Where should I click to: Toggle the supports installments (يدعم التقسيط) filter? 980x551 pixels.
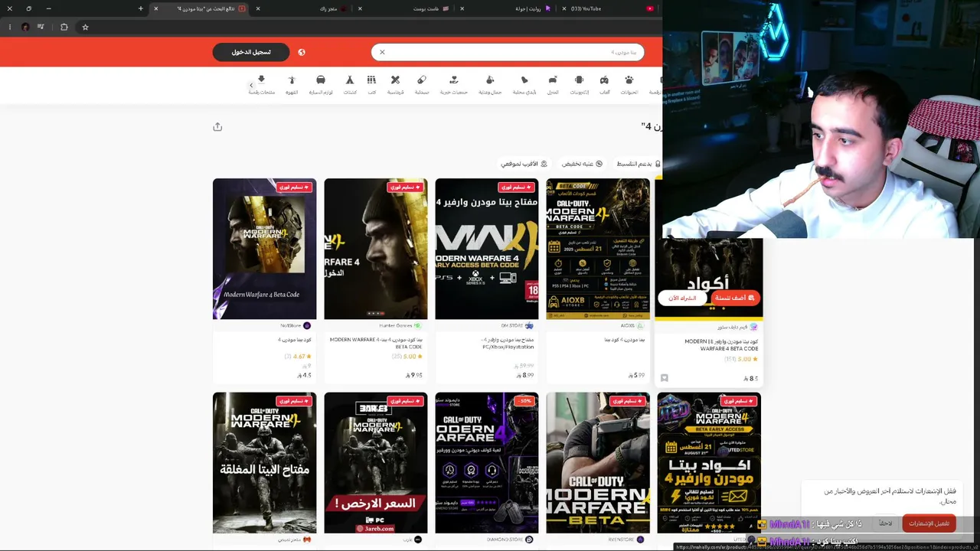639,164
